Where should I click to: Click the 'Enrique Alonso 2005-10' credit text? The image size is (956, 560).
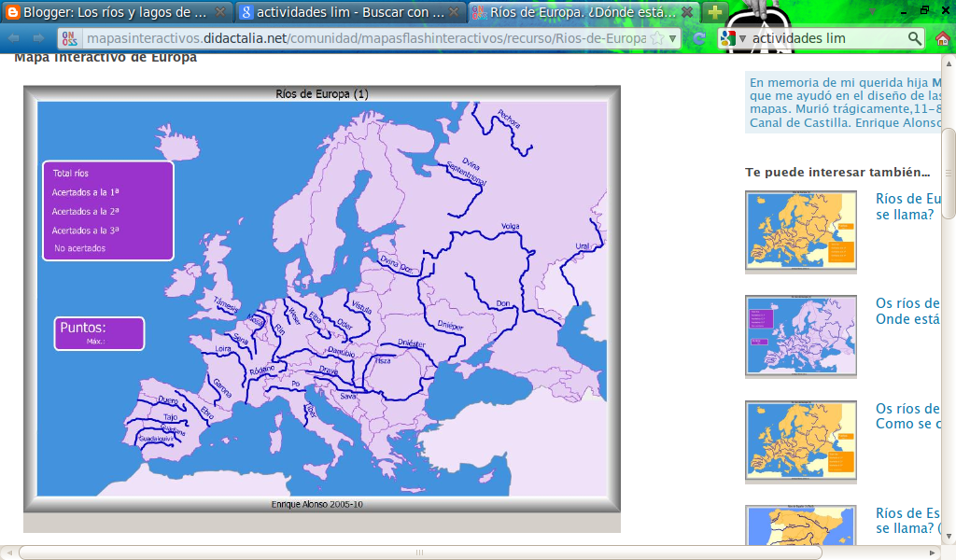(x=317, y=505)
